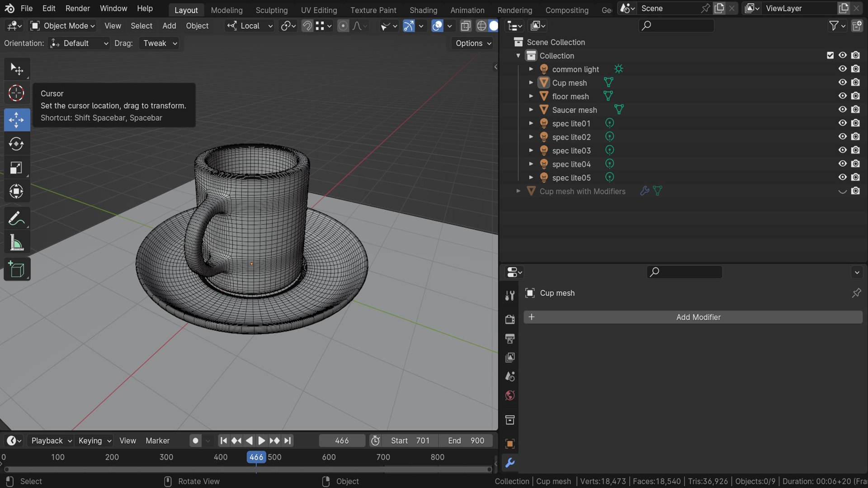Open the Object properties tab
The height and width of the screenshot is (488, 868).
[510, 444]
